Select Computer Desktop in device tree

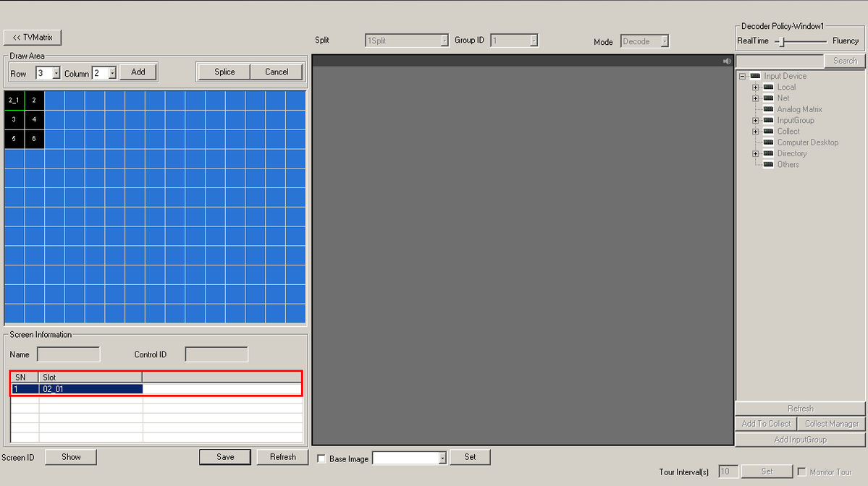point(808,142)
